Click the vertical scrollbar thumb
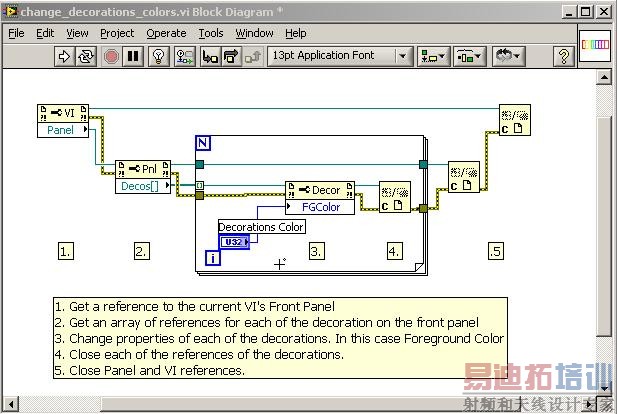Image resolution: width=617 pixels, height=414 pixels. 604,226
